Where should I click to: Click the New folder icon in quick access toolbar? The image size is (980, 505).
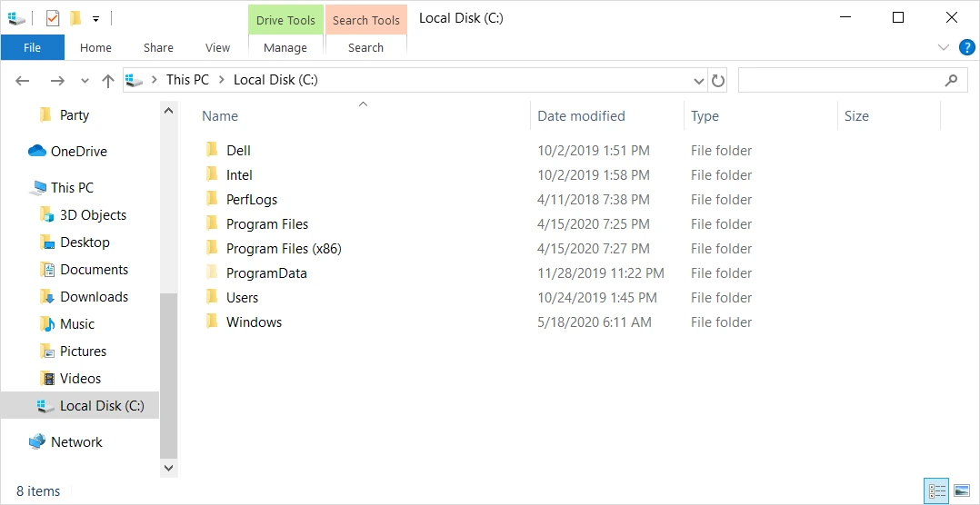75,18
